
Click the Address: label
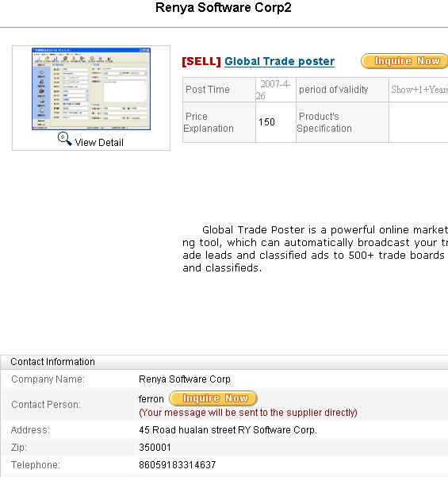30,430
